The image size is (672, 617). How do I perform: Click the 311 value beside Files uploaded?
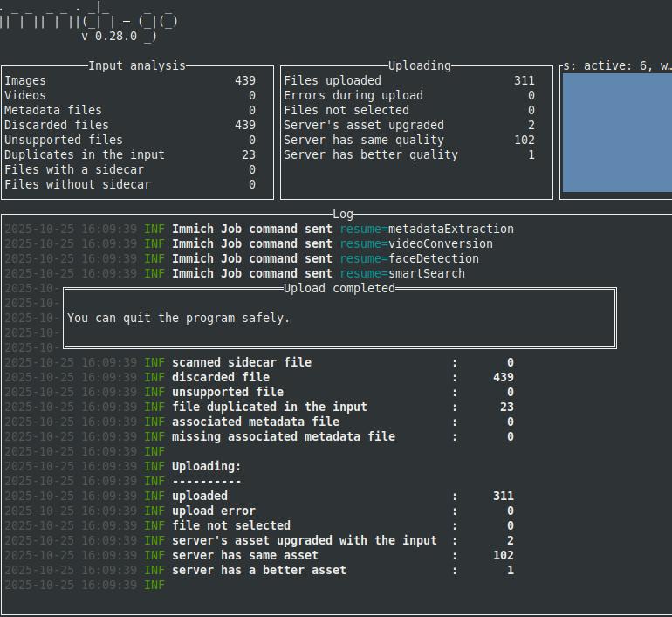[x=525, y=80]
